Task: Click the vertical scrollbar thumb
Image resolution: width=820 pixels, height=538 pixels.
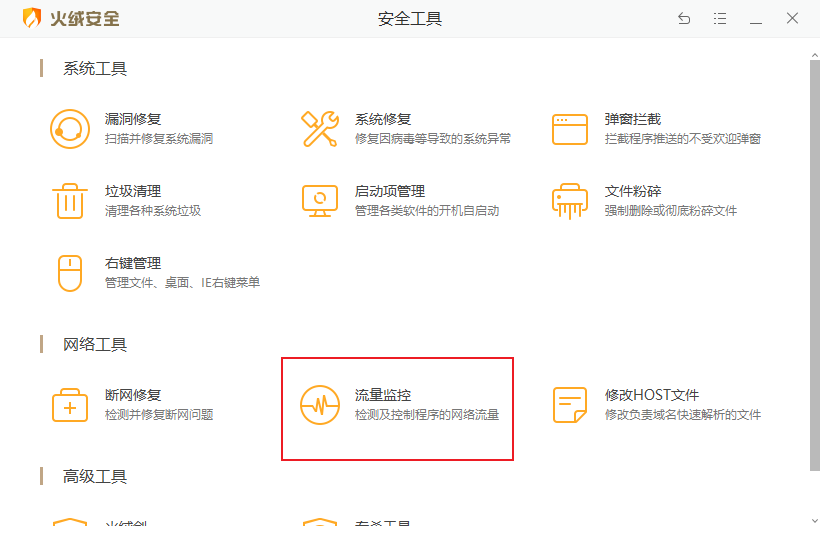Action: [x=814, y=260]
